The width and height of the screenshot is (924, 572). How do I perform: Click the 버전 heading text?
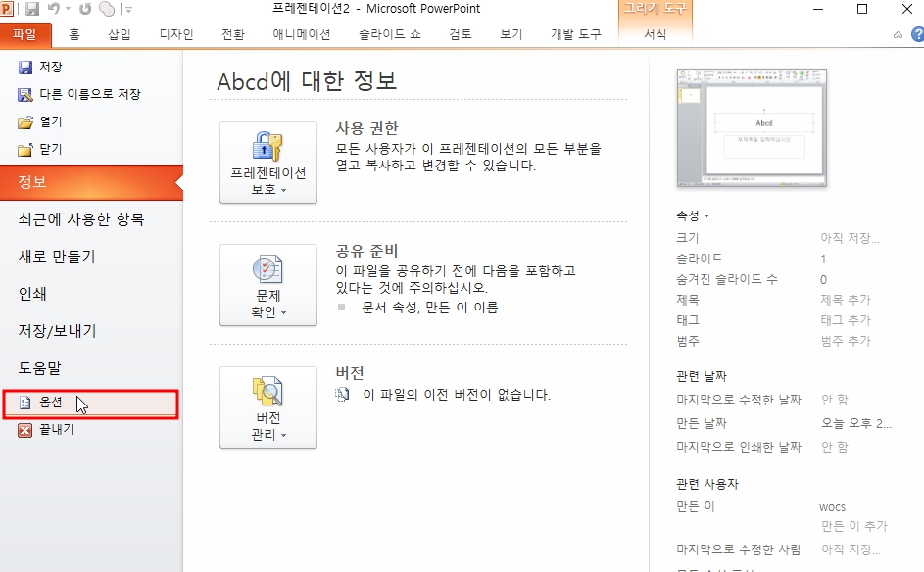coord(350,373)
